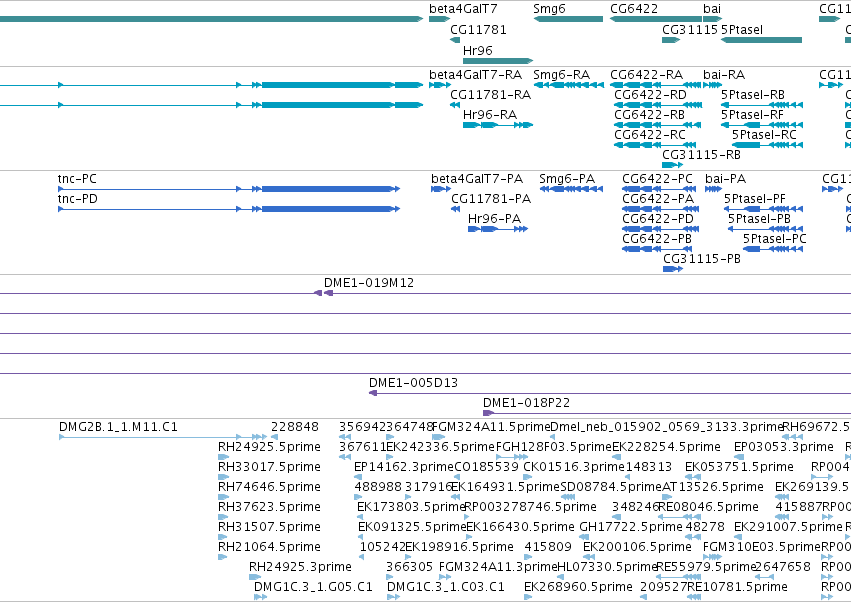Select DMG1C.3_1.G05.C1 feature label
This screenshot has width=851, height=602.
(x=313, y=587)
